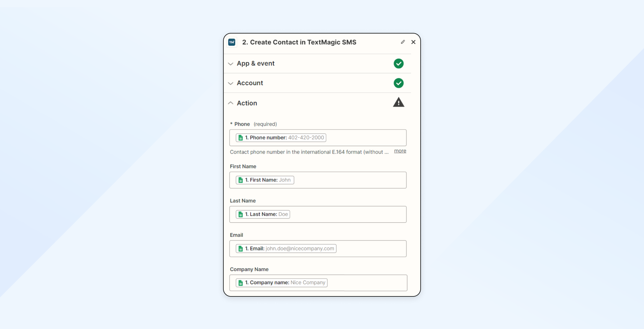Click the 'Contact phone number in the international' help text
The height and width of the screenshot is (329, 644).
tap(309, 152)
